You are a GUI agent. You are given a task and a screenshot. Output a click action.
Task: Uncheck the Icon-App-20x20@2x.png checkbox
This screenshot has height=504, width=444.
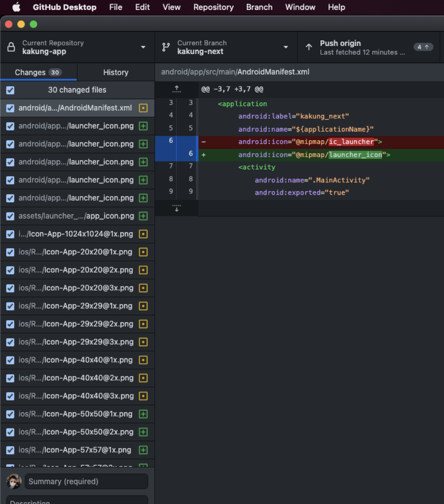click(x=10, y=270)
